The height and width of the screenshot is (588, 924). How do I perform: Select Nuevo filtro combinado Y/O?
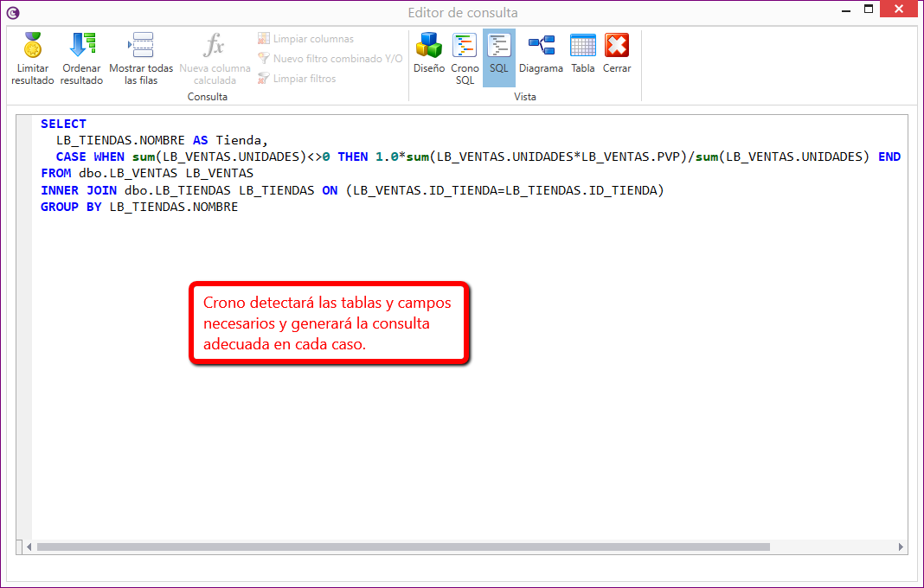coord(330,59)
